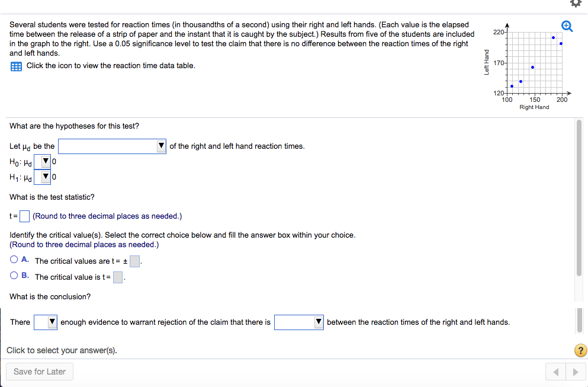The height and width of the screenshot is (387, 588).
Task: Click the vertical scrollbar of question panel
Action: 579,198
